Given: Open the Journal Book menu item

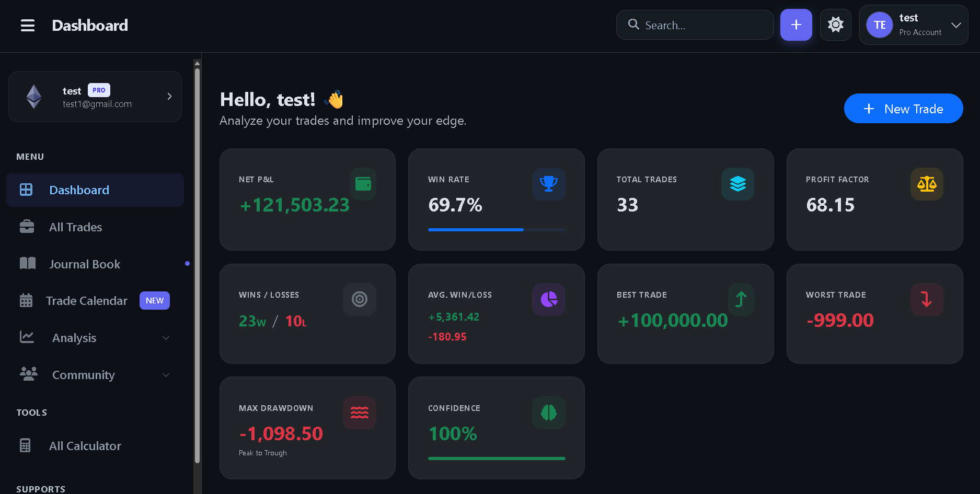Looking at the screenshot, I should [x=95, y=264].
